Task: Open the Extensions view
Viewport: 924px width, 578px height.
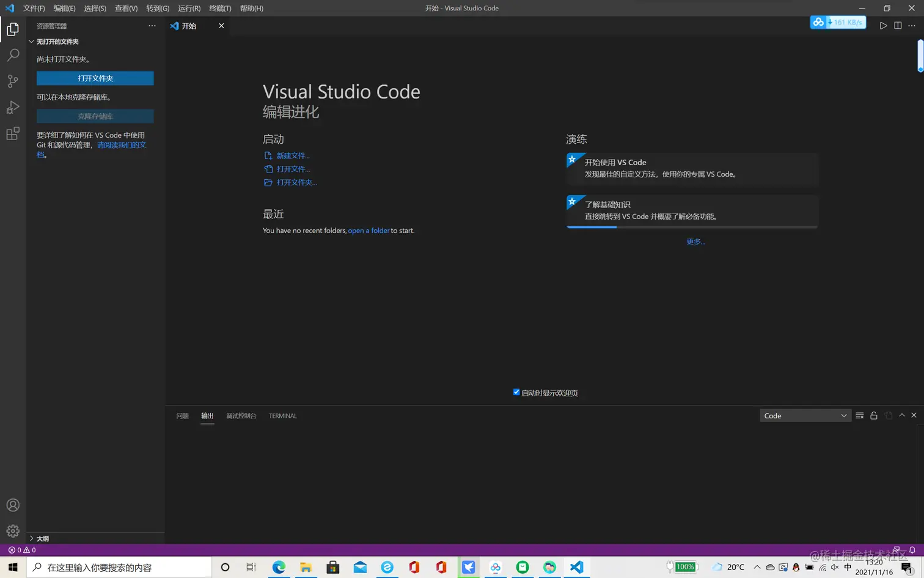Action: [13, 134]
